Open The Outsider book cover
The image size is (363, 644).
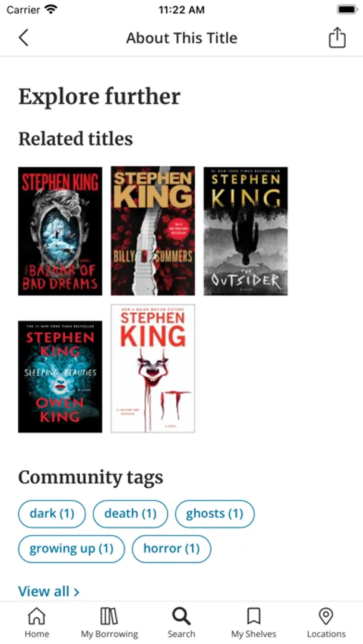[x=246, y=231]
